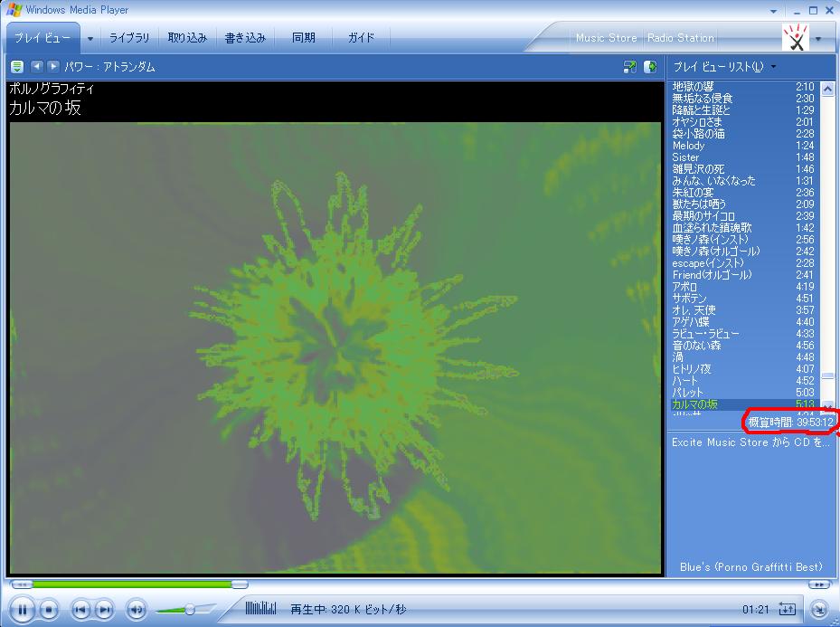This screenshot has height=627, width=840.
Task: Toggle shuffle/repeat icon beside elapsed time
Action: [787, 609]
